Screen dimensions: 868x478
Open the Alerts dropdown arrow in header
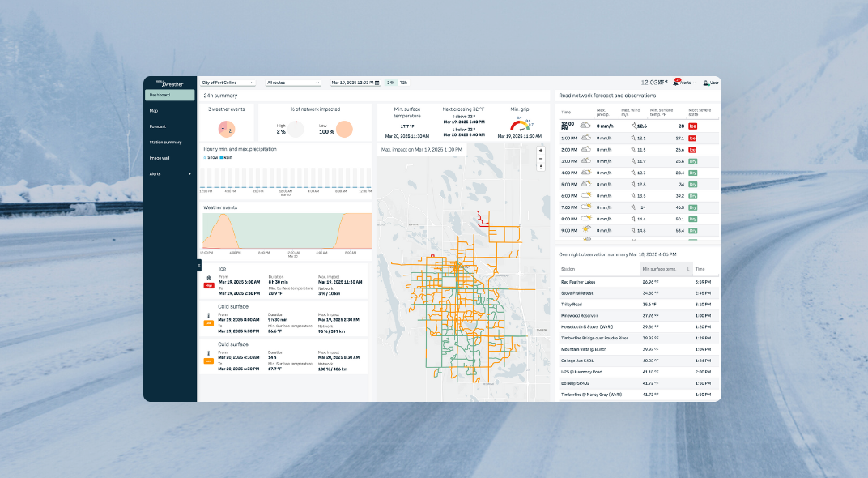tap(694, 83)
